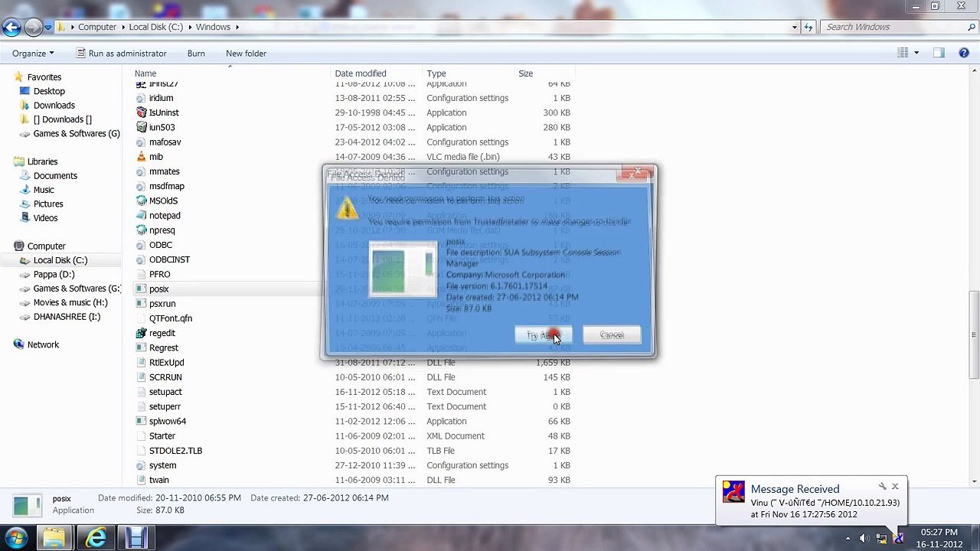This screenshot has width=980, height=551.
Task: Close the Message Received notification
Action: [895, 487]
